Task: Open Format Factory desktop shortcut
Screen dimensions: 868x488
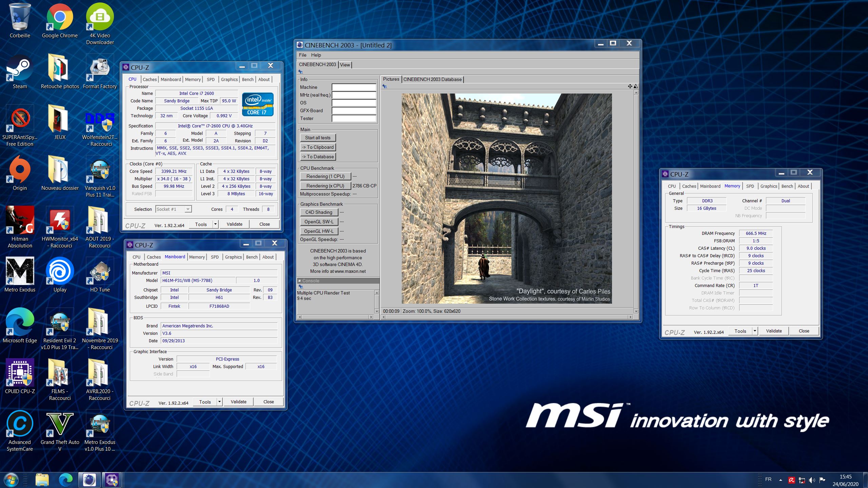Action: pos(100,72)
